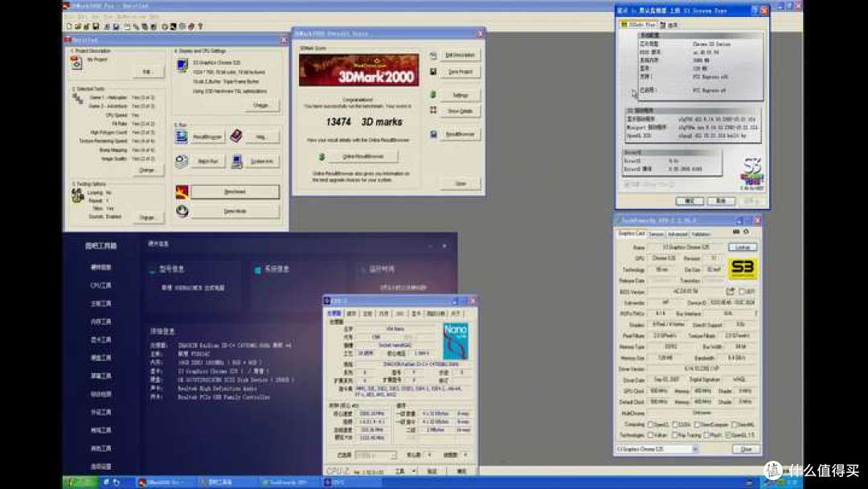Toggle the UEFI checkbox in GPU-Z
The height and width of the screenshot is (489, 868).
coord(742,291)
